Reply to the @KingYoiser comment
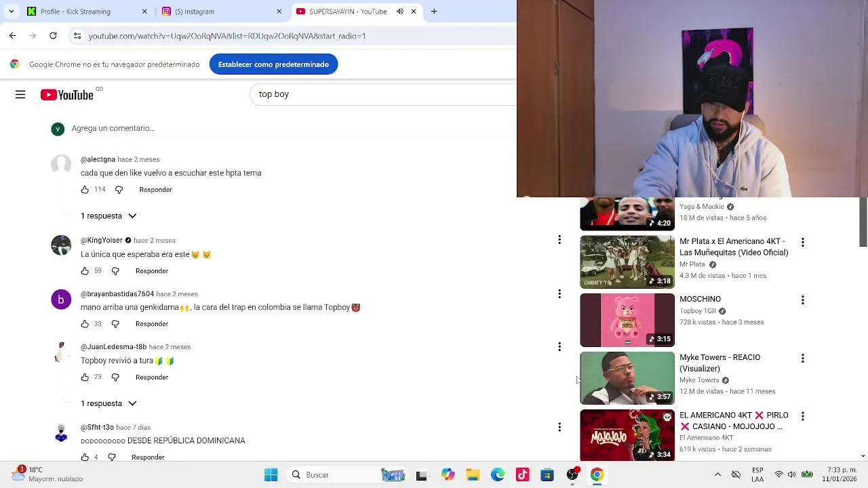The height and width of the screenshot is (488, 868). click(152, 271)
